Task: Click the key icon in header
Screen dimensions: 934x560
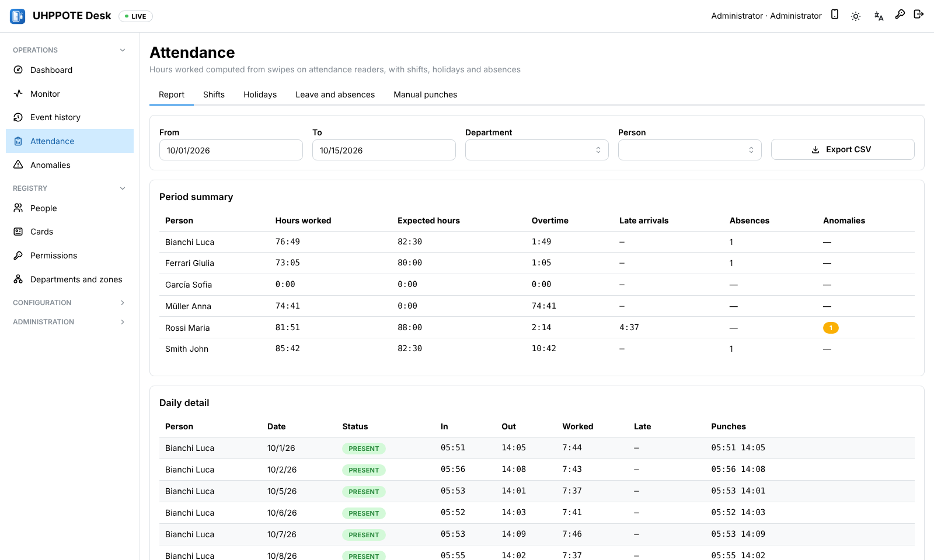Action: click(900, 15)
